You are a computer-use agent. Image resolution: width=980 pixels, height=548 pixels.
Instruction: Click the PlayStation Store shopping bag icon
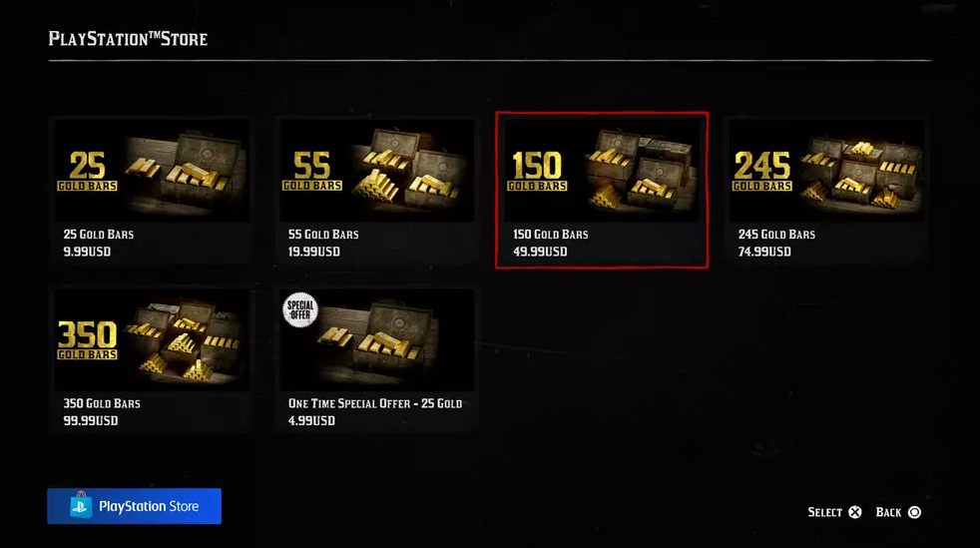coord(81,504)
